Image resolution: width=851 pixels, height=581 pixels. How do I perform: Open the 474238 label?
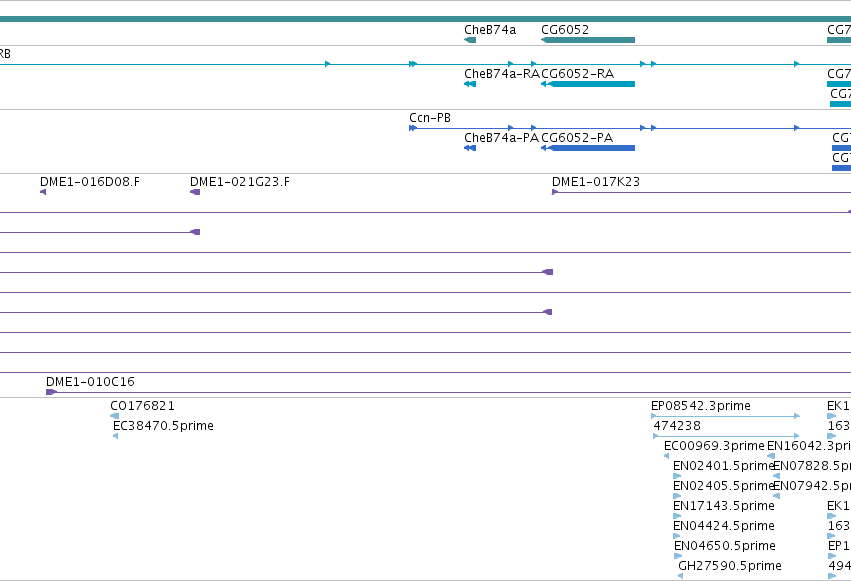[x=677, y=426]
